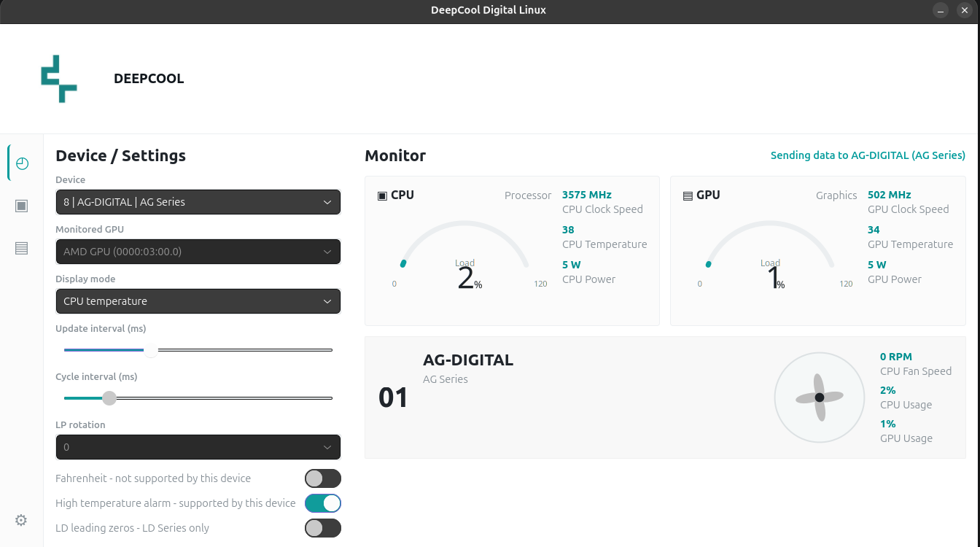Click the DeepCool logo
This screenshot has height=547, width=980.
pos(59,79)
